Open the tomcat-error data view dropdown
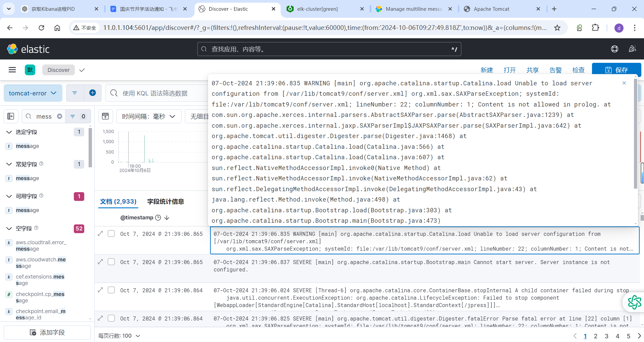Viewport: 644px width, 342px height. pos(33,93)
